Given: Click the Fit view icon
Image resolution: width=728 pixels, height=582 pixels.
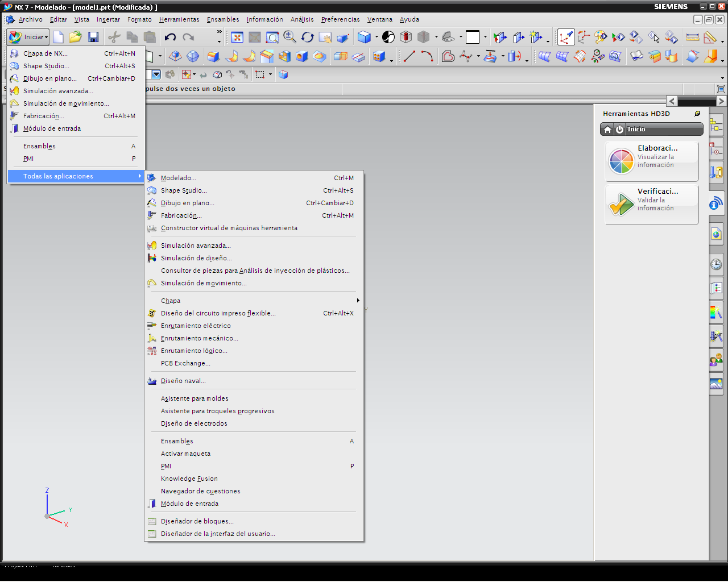Looking at the screenshot, I should point(237,38).
